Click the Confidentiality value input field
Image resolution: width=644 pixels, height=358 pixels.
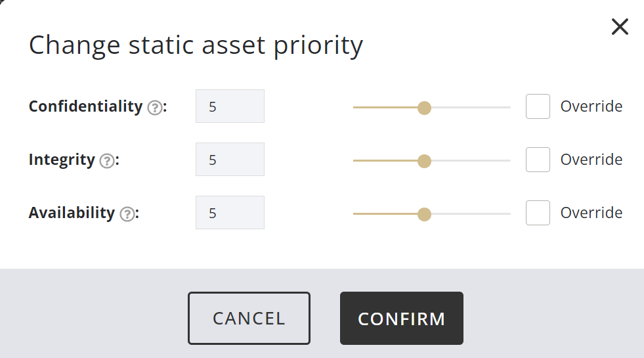(x=230, y=106)
